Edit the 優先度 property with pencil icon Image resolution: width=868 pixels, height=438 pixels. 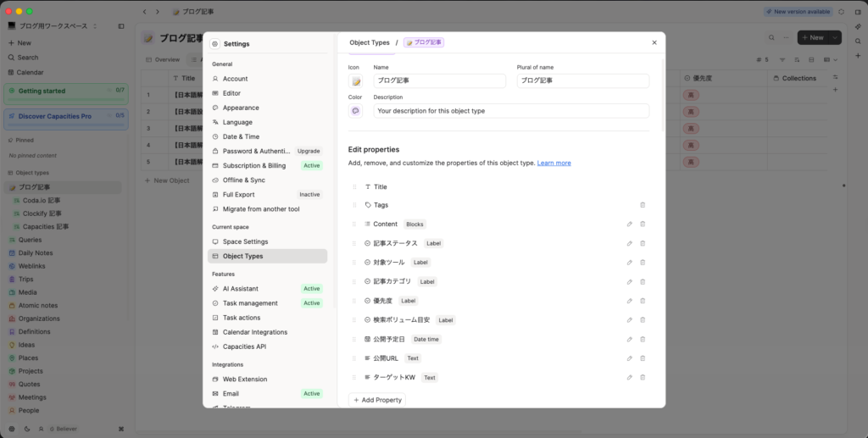click(x=630, y=301)
